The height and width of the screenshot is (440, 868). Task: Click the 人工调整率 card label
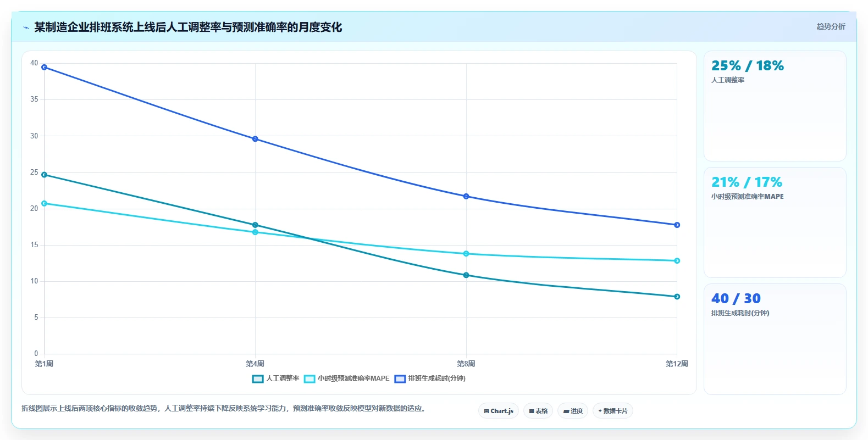728,80
